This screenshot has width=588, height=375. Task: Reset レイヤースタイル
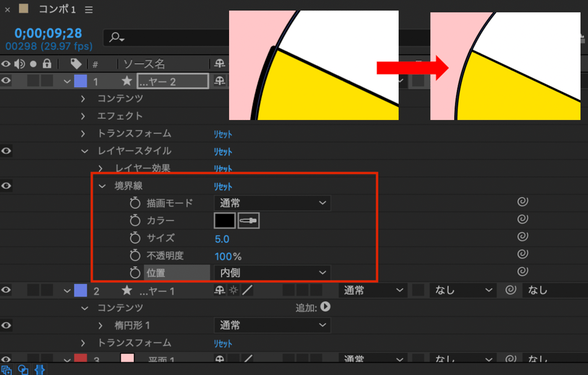223,152
